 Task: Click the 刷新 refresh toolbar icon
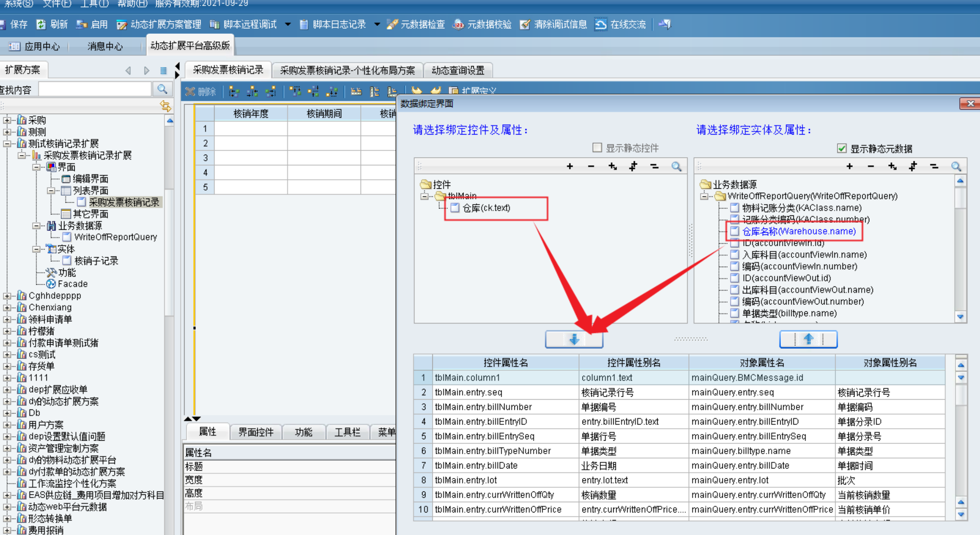pyautogui.click(x=41, y=25)
